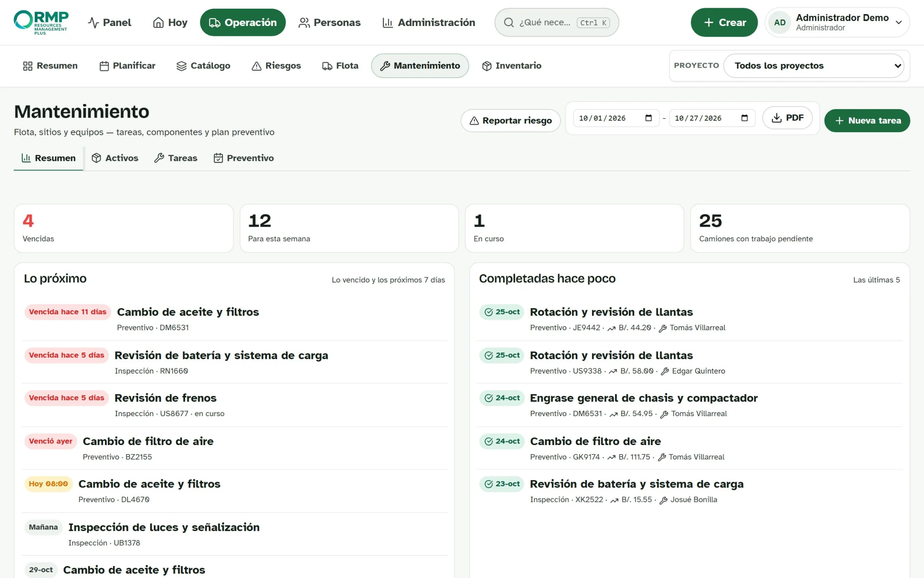Click the Crear button
The height and width of the screenshot is (578, 924).
(x=724, y=22)
